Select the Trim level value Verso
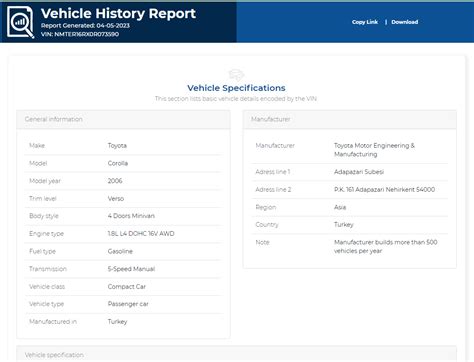The height and width of the screenshot is (362, 474). [x=116, y=199]
